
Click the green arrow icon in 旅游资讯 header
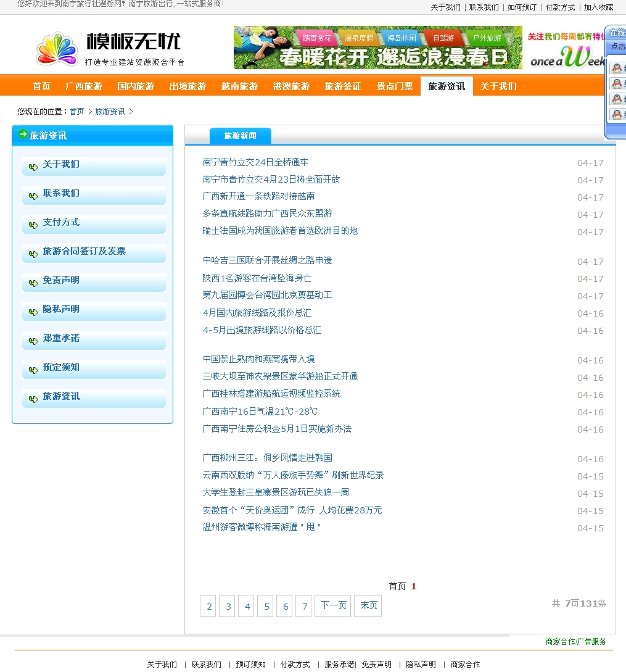(23, 135)
